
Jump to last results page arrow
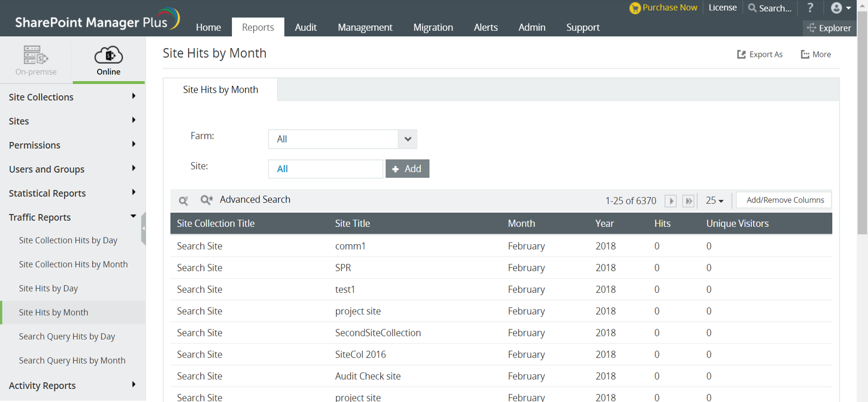[688, 201]
